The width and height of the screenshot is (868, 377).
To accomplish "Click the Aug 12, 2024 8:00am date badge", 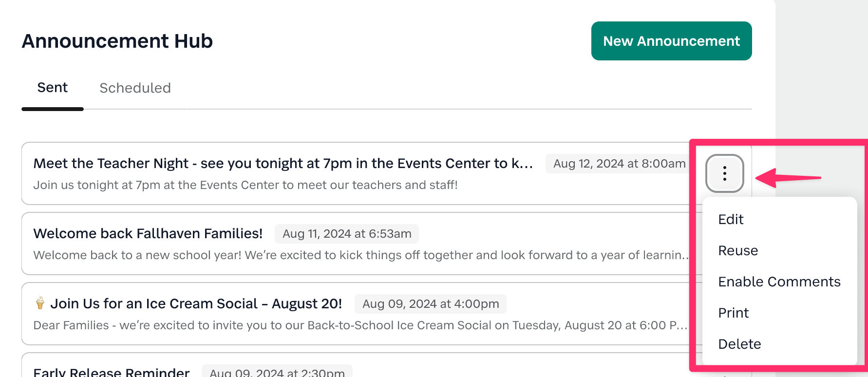I will point(619,164).
